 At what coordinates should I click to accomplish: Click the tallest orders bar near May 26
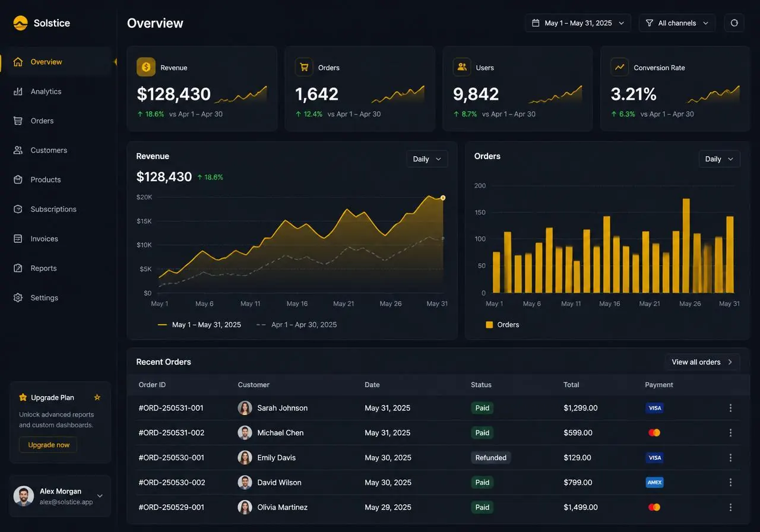point(686,246)
